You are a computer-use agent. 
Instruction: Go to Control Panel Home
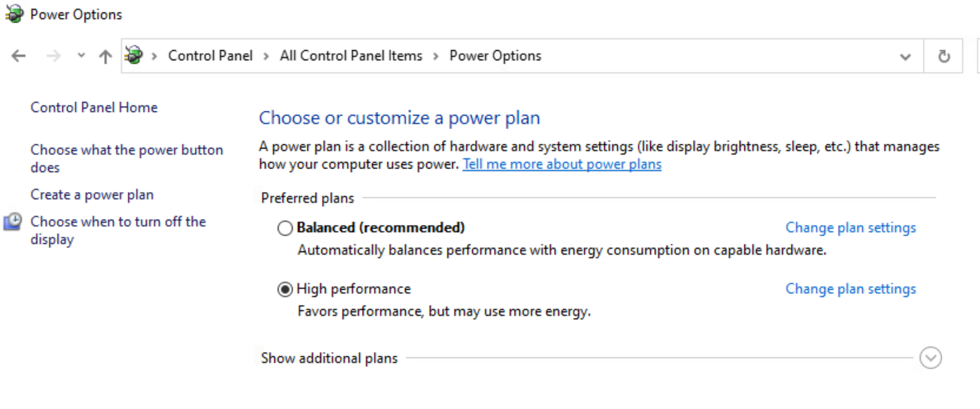point(94,107)
